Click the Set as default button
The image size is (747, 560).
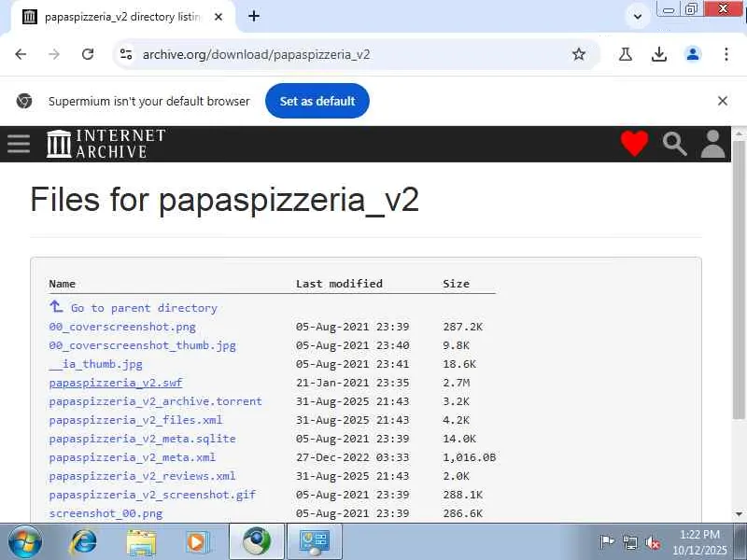pyautogui.click(x=317, y=101)
